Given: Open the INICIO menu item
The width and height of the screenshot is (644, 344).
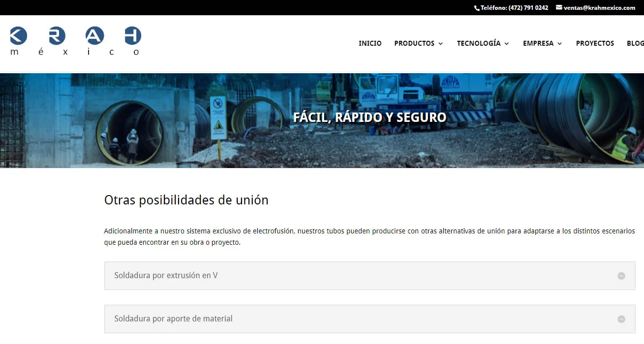Looking at the screenshot, I should [x=370, y=43].
